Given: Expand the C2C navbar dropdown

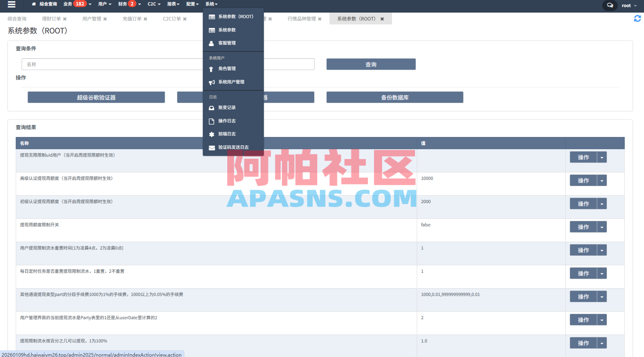Looking at the screenshot, I should tap(154, 4).
